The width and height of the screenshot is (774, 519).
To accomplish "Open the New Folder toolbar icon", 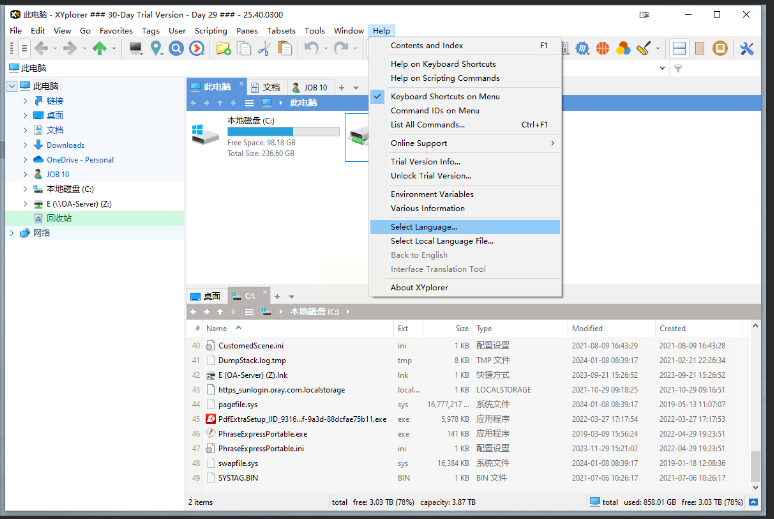I will tap(223, 48).
